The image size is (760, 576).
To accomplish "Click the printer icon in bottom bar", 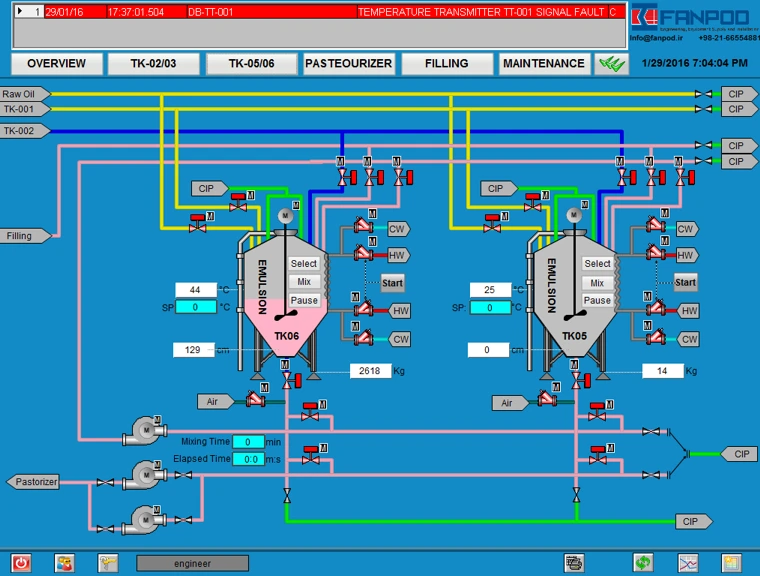I will [574, 563].
